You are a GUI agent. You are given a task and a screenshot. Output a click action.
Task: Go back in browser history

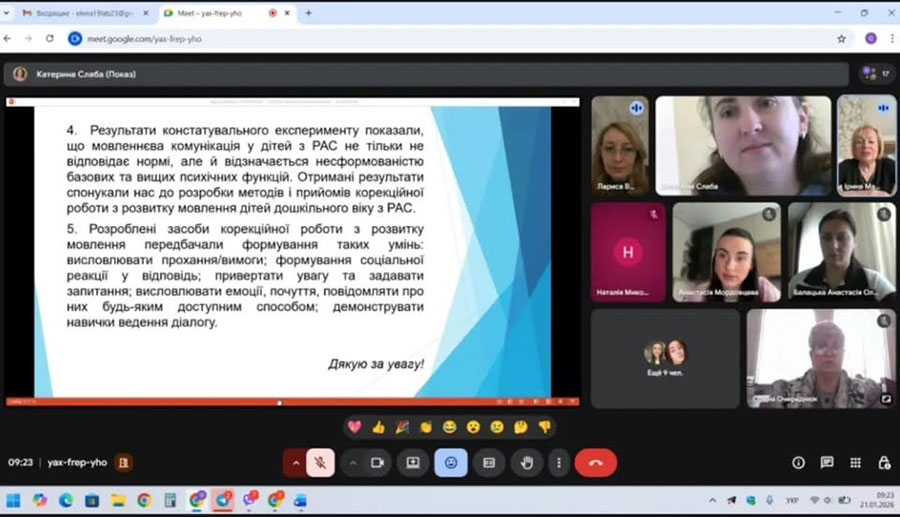click(7, 38)
